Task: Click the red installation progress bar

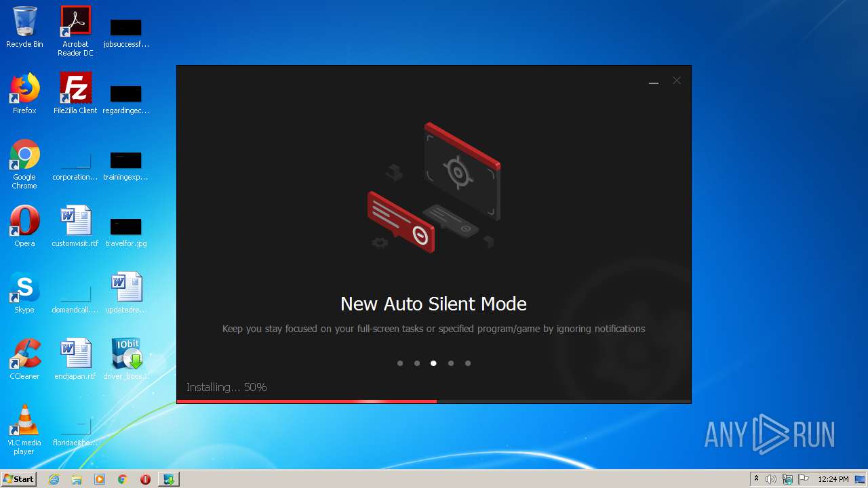Action: click(x=307, y=401)
